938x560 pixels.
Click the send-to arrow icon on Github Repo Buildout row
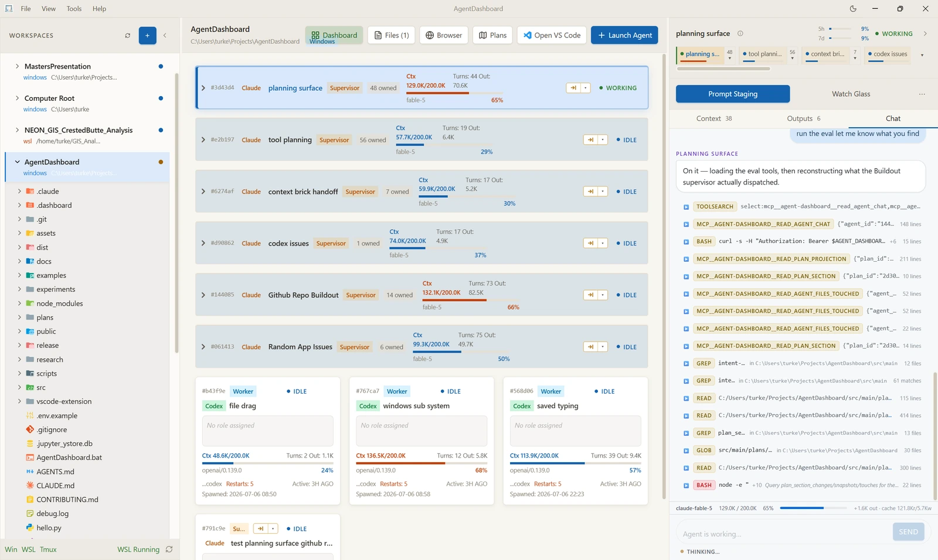(x=590, y=295)
